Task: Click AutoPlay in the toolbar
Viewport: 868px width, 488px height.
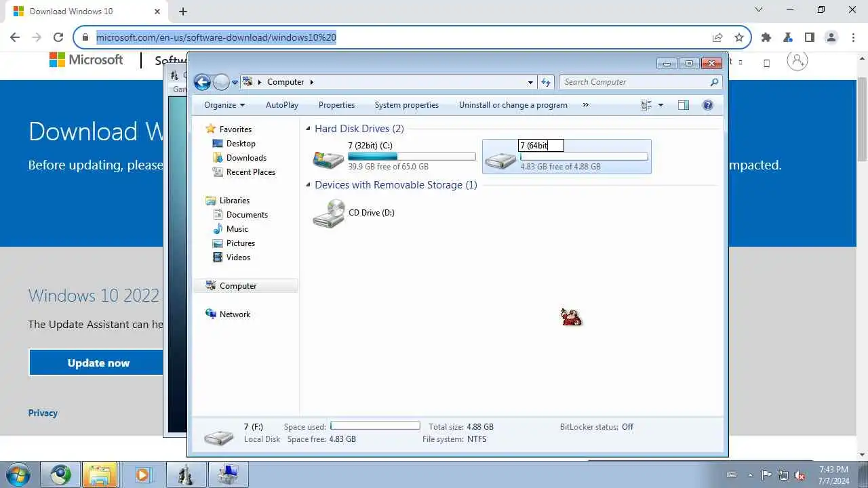Action: [282, 105]
